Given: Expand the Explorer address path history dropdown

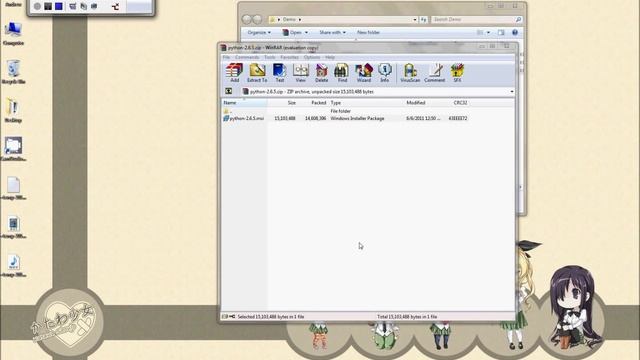Looking at the screenshot, I should tap(415, 19).
